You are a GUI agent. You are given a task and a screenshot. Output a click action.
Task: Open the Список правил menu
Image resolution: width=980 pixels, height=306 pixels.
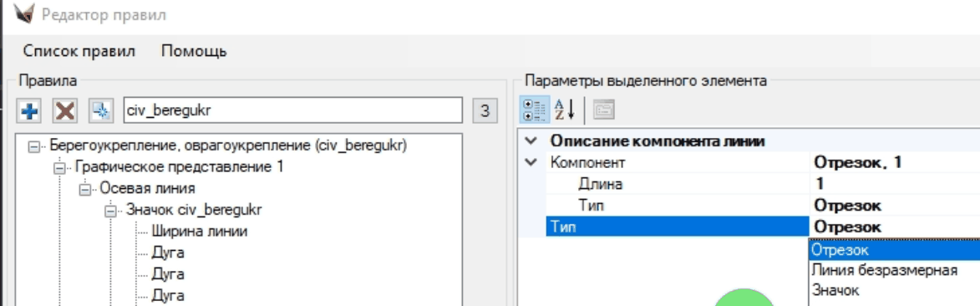point(79,51)
